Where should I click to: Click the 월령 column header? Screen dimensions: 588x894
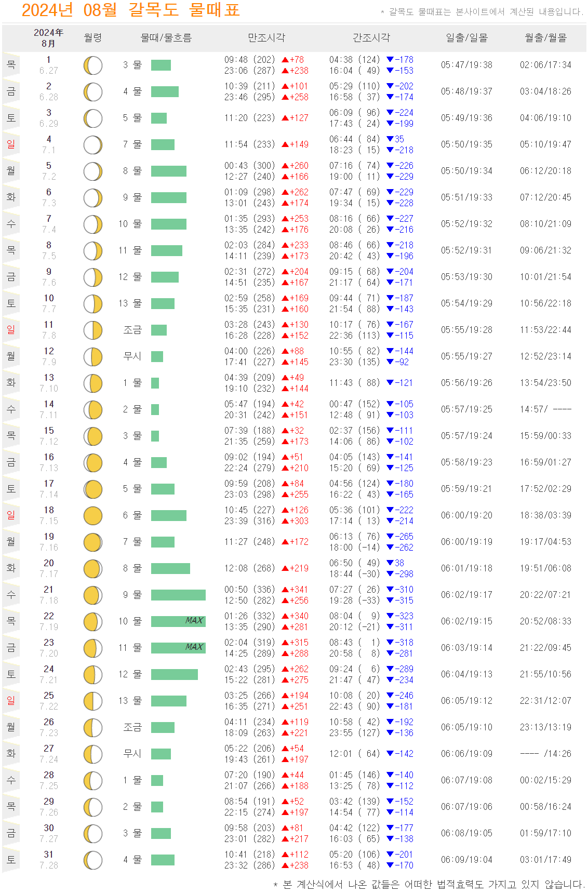[93, 38]
